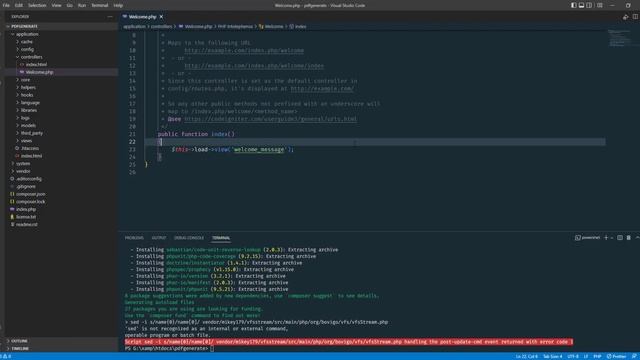640x360 pixels.
Task: Toggle the secondary side bar layout icon
Action: 589,5
